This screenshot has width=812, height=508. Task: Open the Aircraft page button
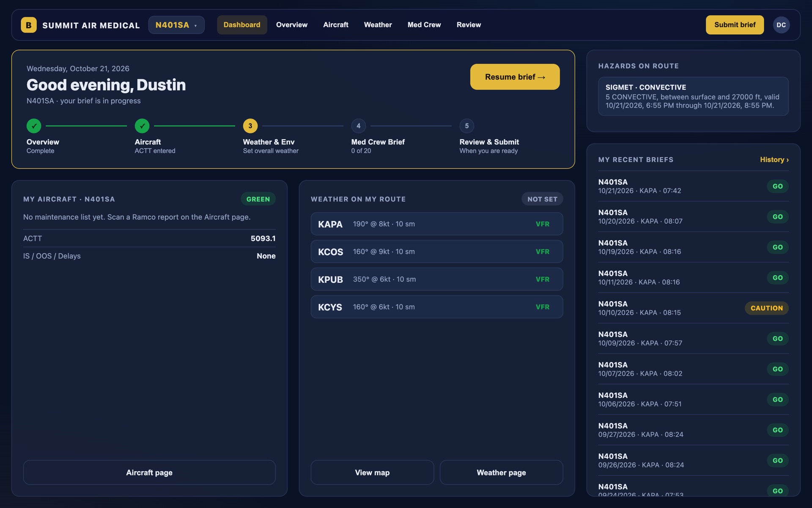[x=149, y=472]
